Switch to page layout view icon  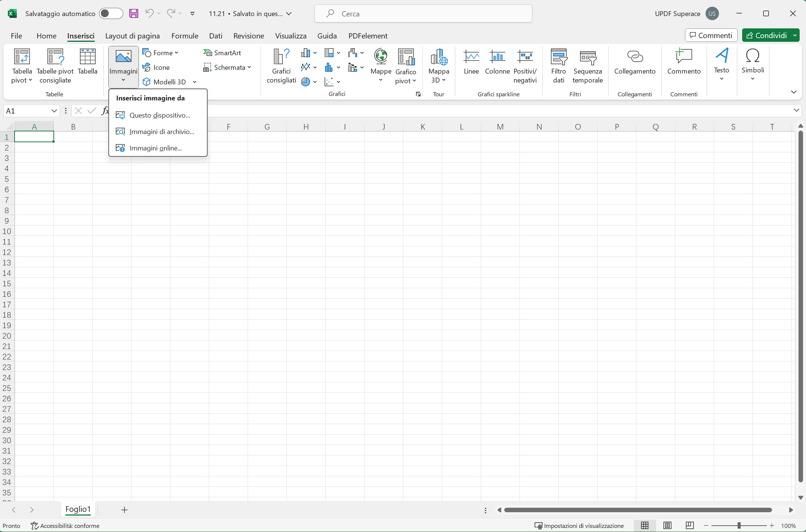click(x=667, y=525)
